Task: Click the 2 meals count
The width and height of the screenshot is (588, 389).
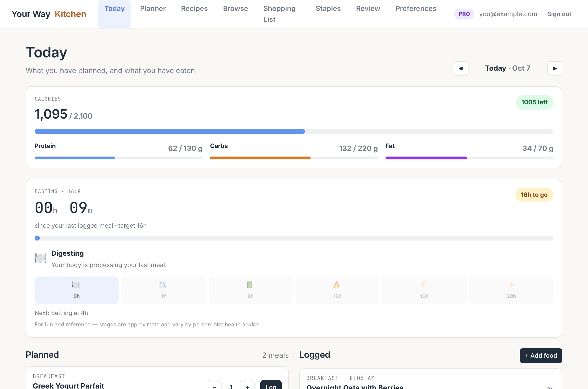Action: pyautogui.click(x=275, y=355)
